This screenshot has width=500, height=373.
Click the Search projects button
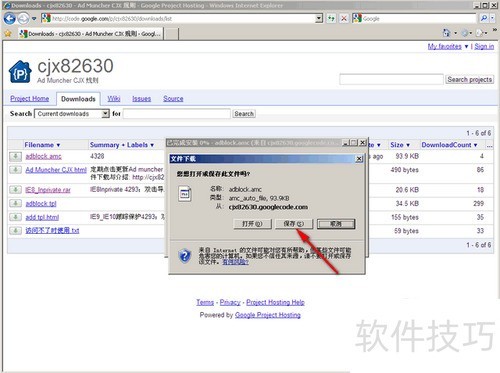click(x=469, y=80)
